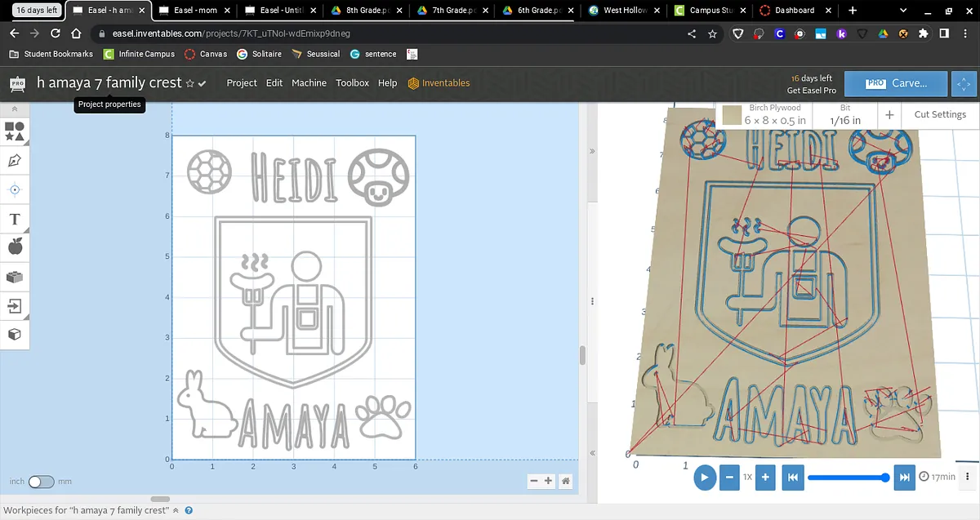Open the Shapes tool in the sidebar
980x520 pixels.
point(15,131)
